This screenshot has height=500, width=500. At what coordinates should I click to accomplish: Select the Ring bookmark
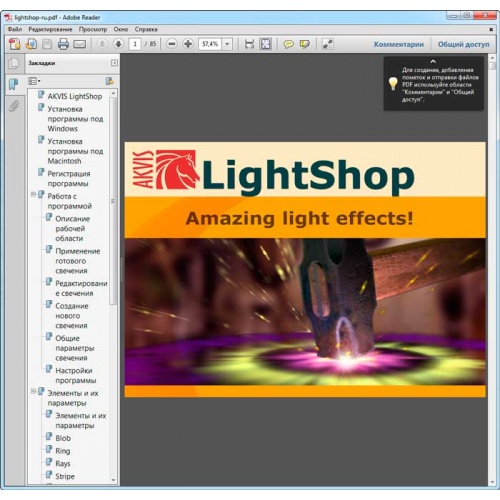click(63, 451)
